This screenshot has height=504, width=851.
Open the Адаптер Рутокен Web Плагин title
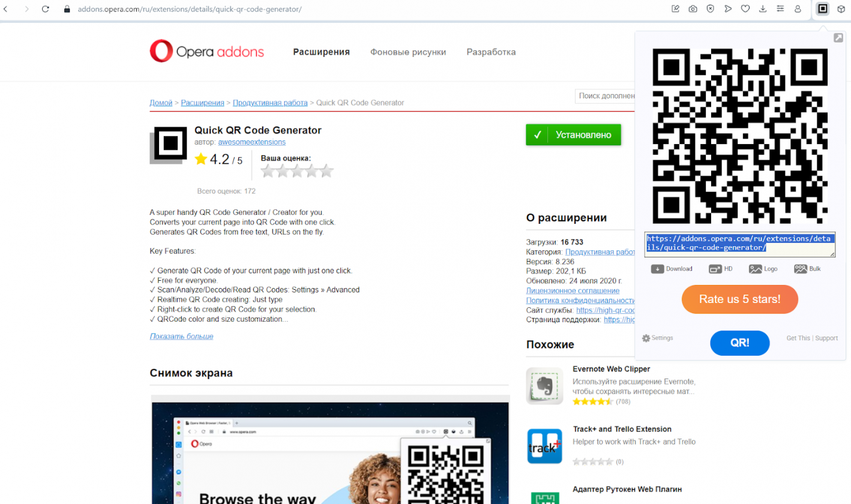[628, 489]
